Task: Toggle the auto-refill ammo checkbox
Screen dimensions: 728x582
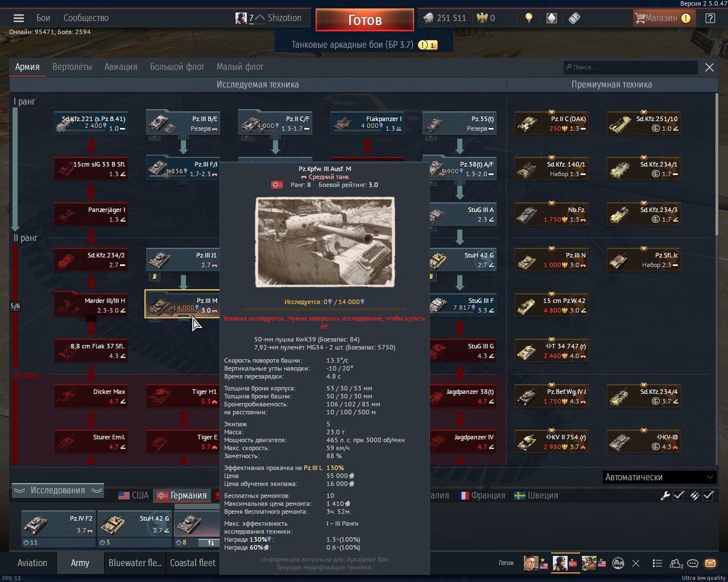Action: (x=708, y=496)
